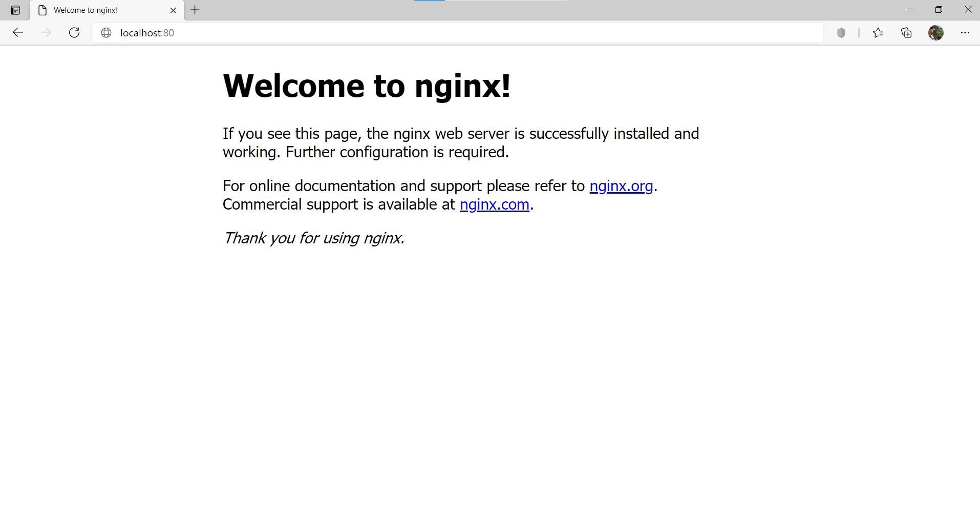Open the tab actions menu icon
This screenshot has width=980, height=517.
pos(15,10)
